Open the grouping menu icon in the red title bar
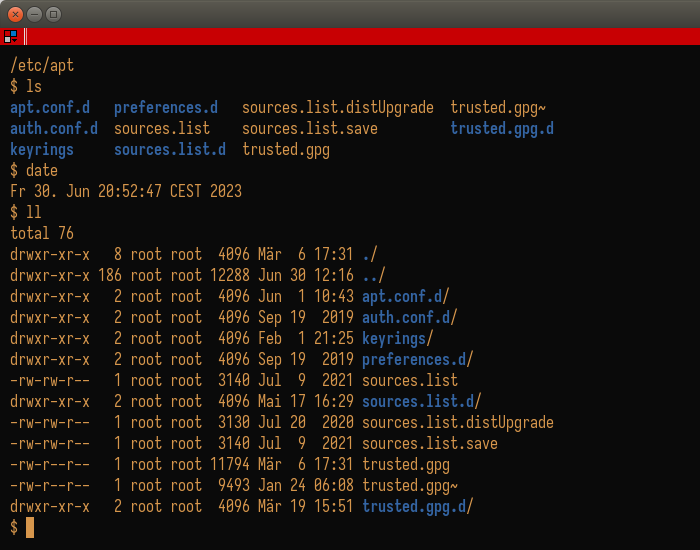The width and height of the screenshot is (700, 550). 10,37
